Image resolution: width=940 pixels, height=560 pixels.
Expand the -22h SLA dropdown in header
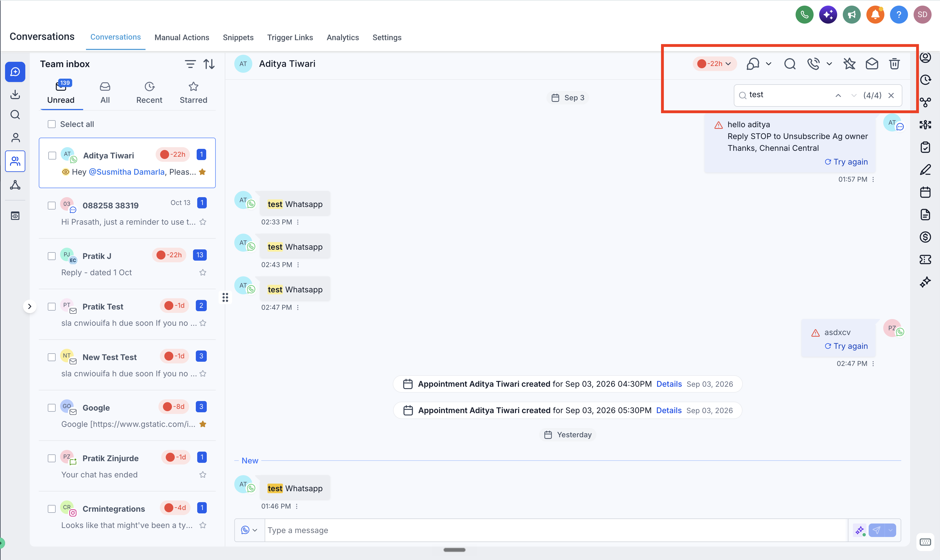tap(714, 64)
